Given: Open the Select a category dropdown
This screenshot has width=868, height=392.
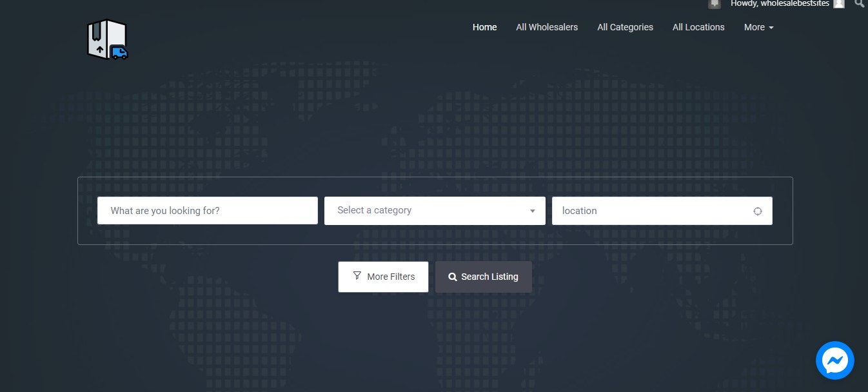Looking at the screenshot, I should tap(435, 211).
